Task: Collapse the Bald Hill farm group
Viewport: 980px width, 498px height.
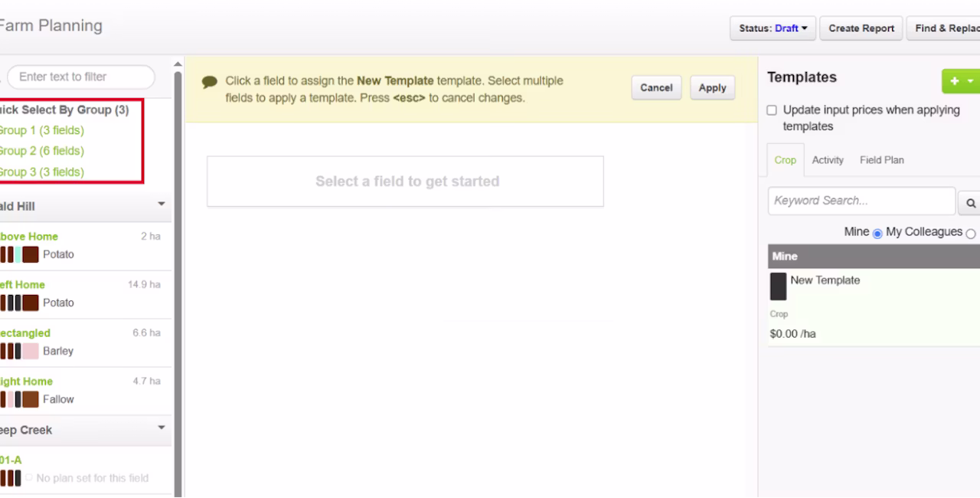Action: (162, 205)
